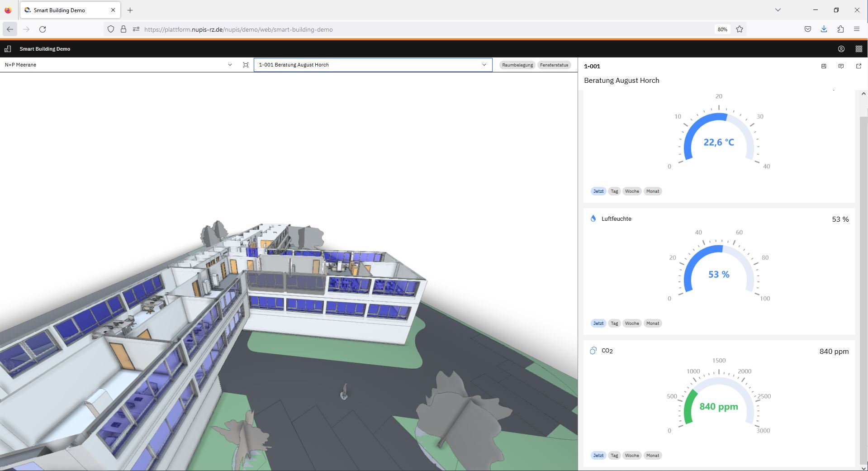Go back with browser back arrow
868x471 pixels.
pos(10,29)
